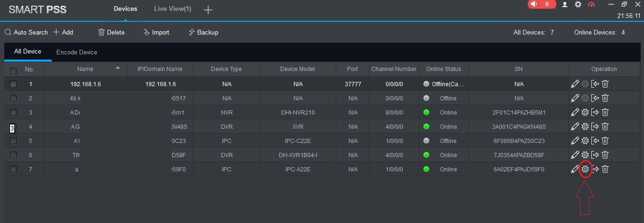Add new tab with plus button
The height and width of the screenshot is (223, 644).
(208, 10)
